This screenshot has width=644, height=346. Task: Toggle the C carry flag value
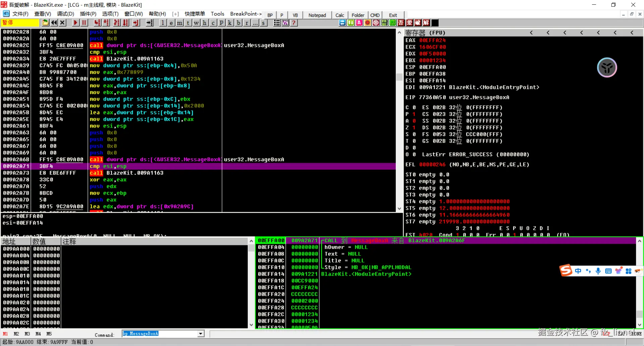[414, 107]
